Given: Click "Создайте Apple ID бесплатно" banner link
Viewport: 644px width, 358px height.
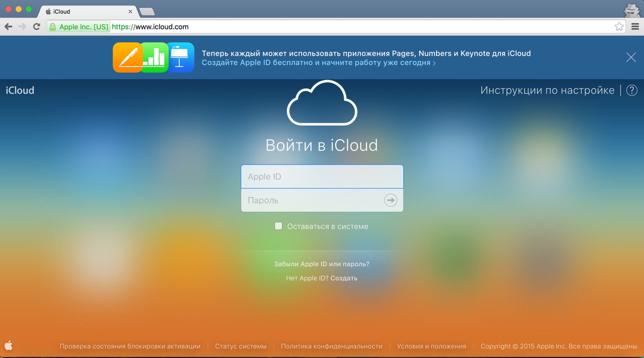Looking at the screenshot, I should click(x=319, y=63).
